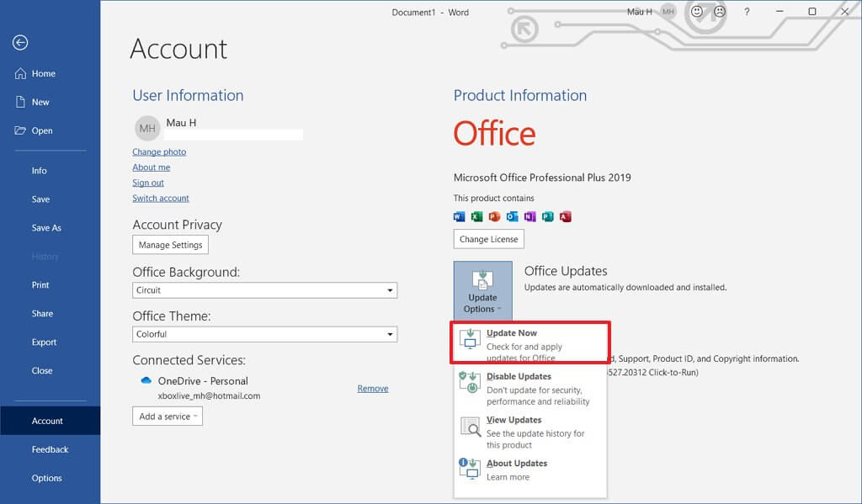Click the New document icon in sidebar

[20, 102]
